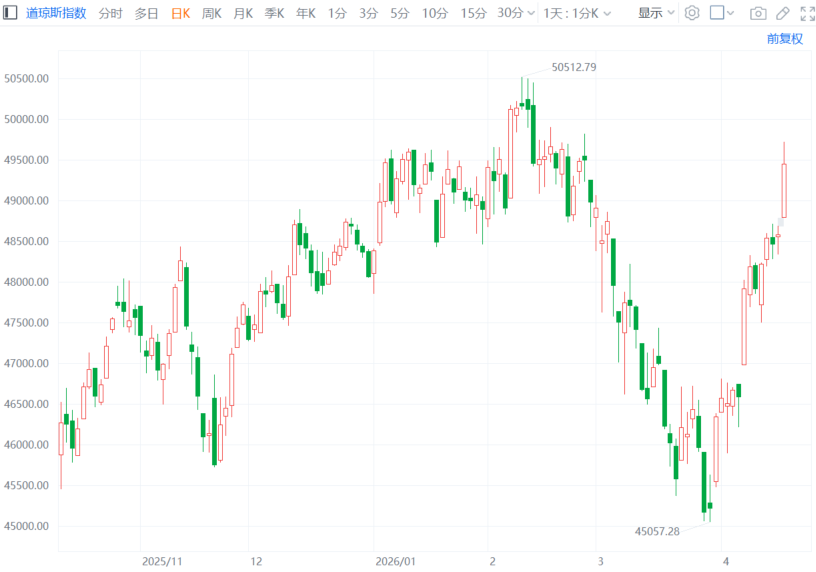Select the 周K weekly tab

click(x=212, y=13)
